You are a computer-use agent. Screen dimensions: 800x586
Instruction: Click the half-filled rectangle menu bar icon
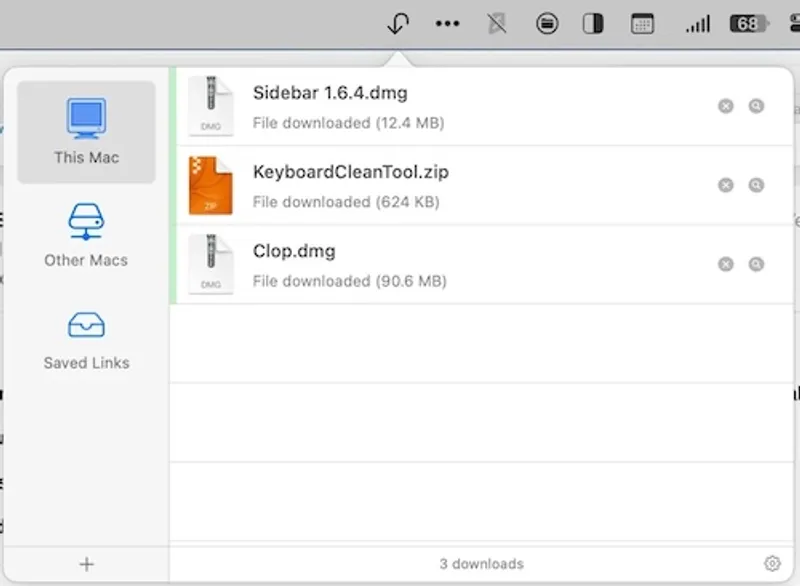click(593, 23)
